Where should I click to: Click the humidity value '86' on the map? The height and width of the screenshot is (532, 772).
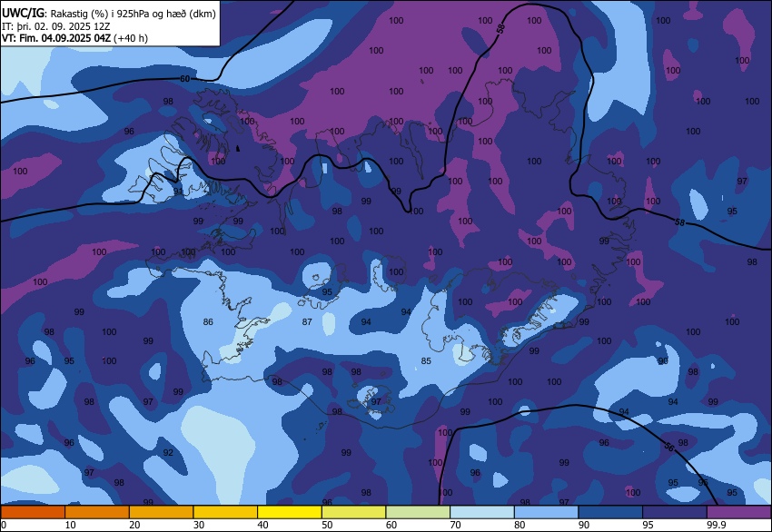pyautogui.click(x=208, y=322)
